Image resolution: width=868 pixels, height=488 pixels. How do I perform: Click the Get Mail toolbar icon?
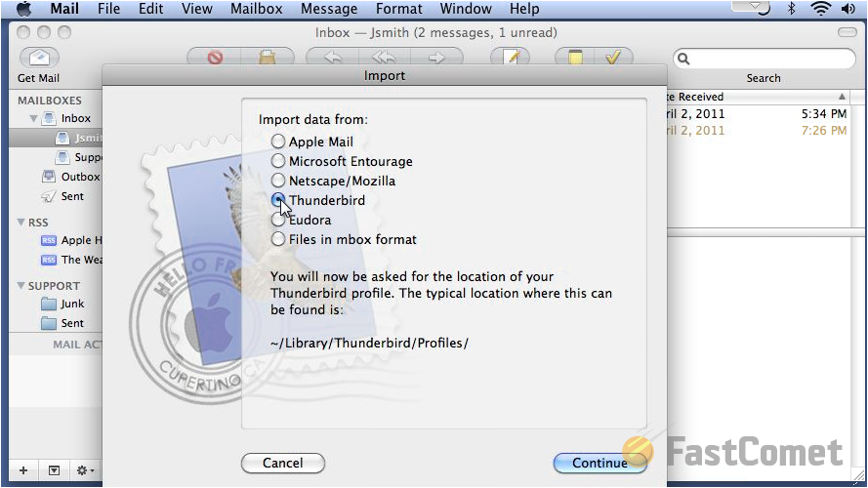39,57
